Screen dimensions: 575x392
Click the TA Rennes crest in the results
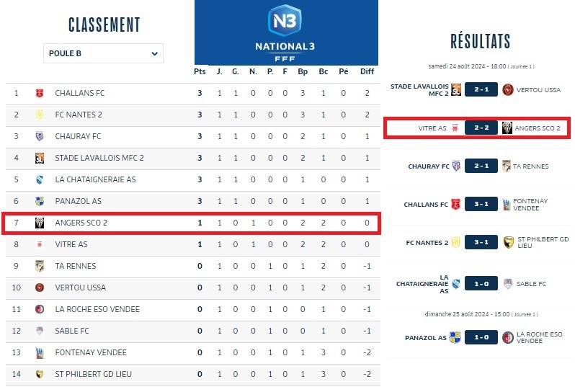(507, 166)
